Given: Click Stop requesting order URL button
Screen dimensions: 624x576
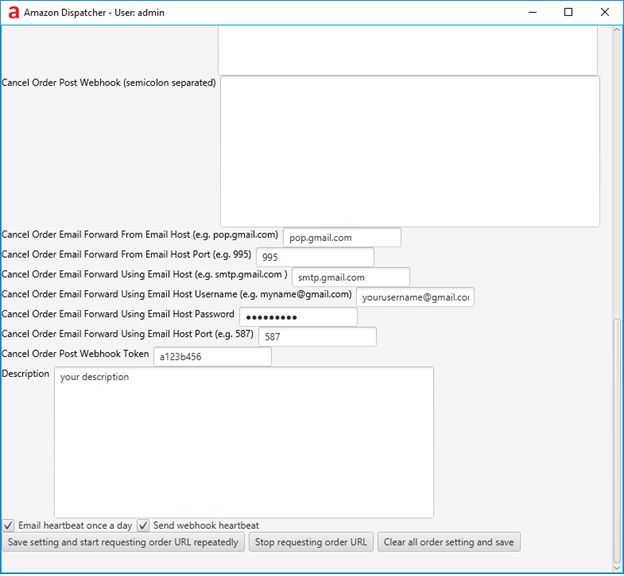Looking at the screenshot, I should 311,542.
